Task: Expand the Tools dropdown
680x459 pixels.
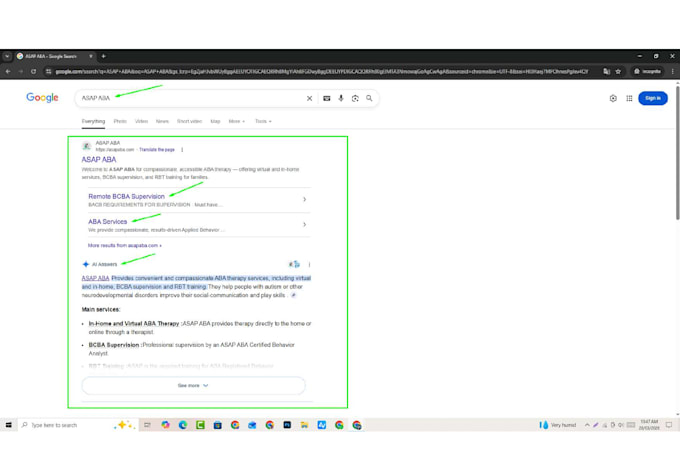Action: [263, 121]
